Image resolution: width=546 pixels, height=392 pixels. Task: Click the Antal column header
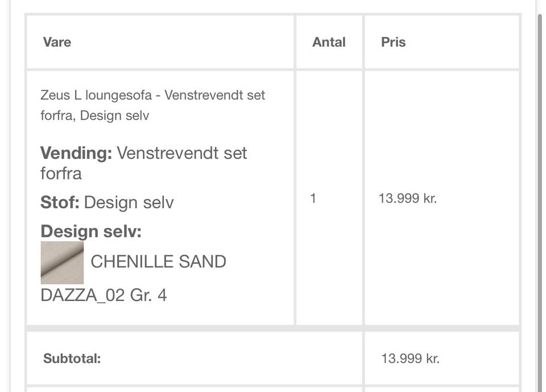pos(329,42)
